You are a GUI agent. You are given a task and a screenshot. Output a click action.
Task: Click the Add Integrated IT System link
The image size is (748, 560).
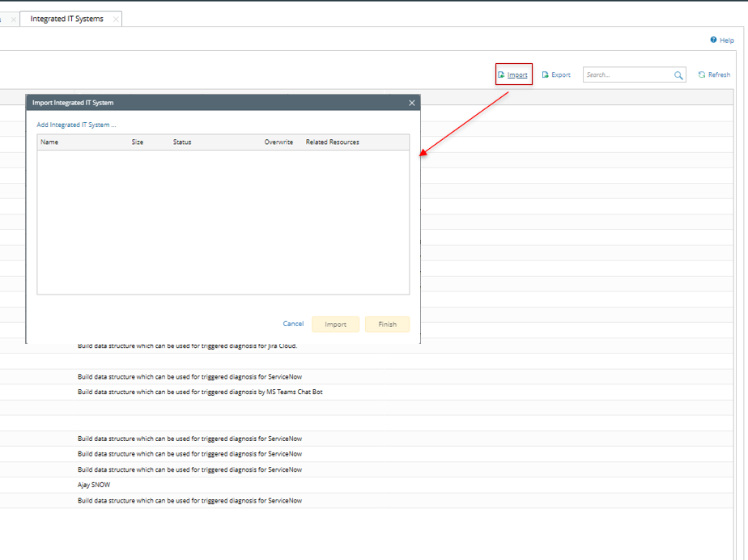click(x=76, y=125)
